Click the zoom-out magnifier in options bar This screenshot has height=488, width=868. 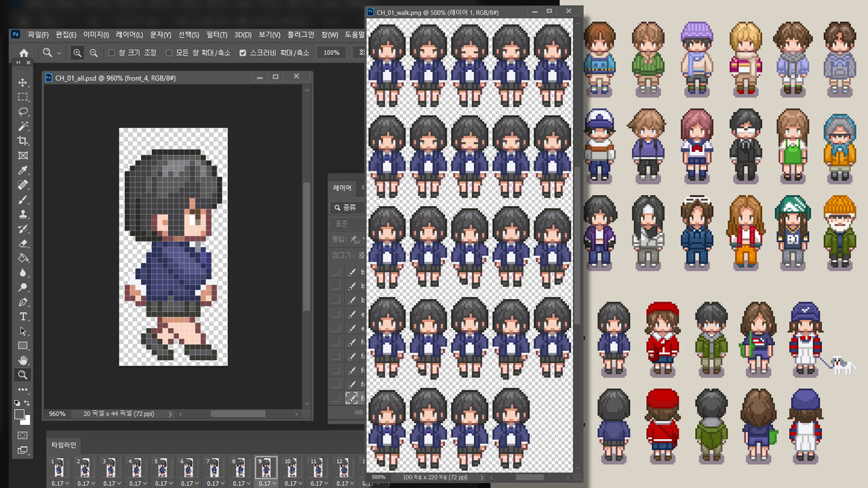point(94,52)
